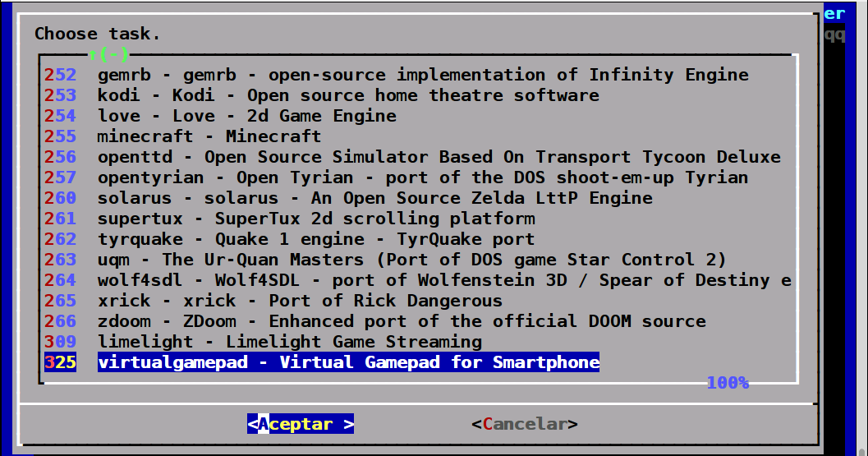Choose entry 262 tyrquake Quake 1 engine
Image resolution: width=868 pixels, height=456 pixels.
(290, 239)
